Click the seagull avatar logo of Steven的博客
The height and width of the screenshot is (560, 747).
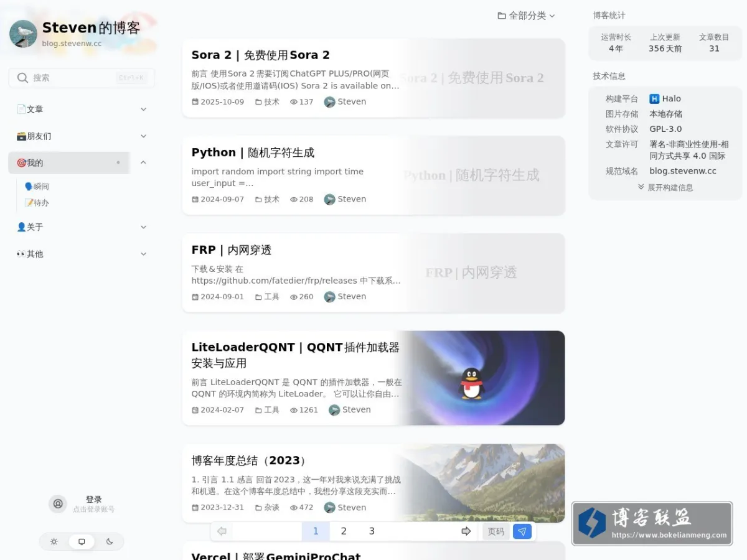pyautogui.click(x=23, y=33)
